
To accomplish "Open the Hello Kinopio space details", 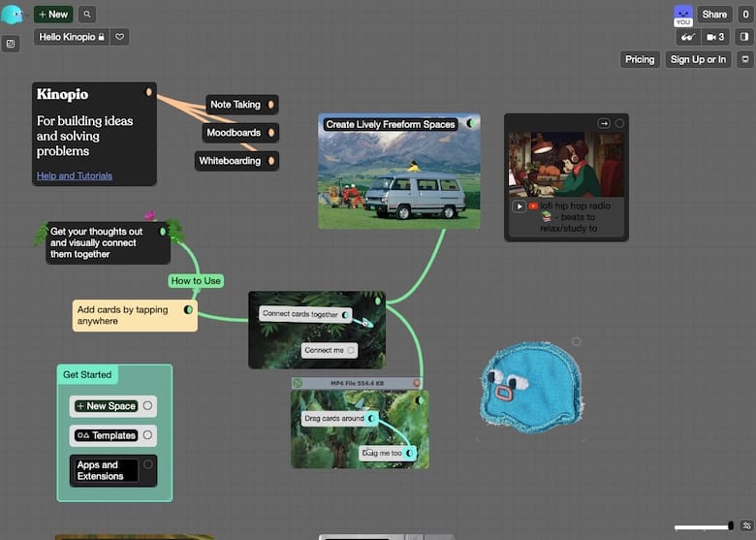I will pyautogui.click(x=72, y=37).
